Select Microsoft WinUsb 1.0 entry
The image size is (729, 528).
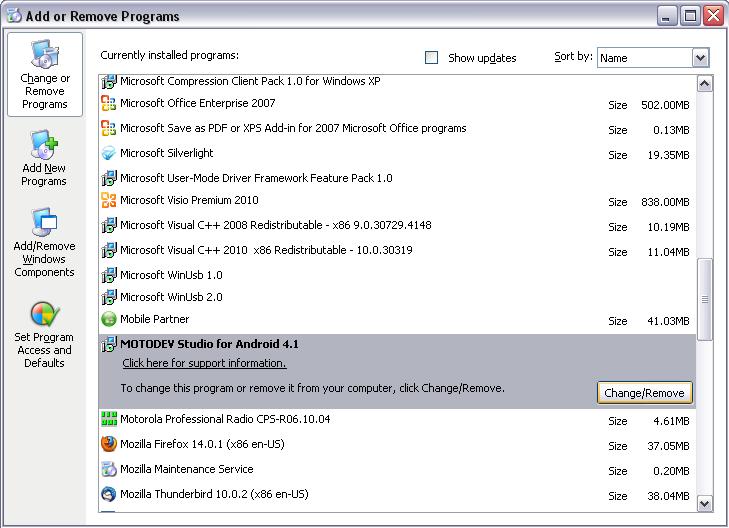[x=398, y=275]
